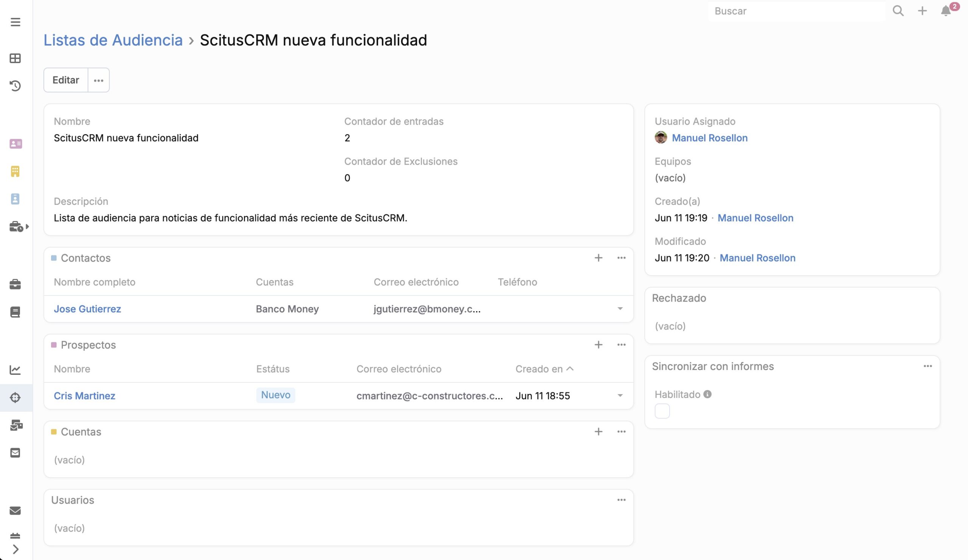Click the Contador de entradas value 2
Viewport: 968px width, 560px height.
347,138
